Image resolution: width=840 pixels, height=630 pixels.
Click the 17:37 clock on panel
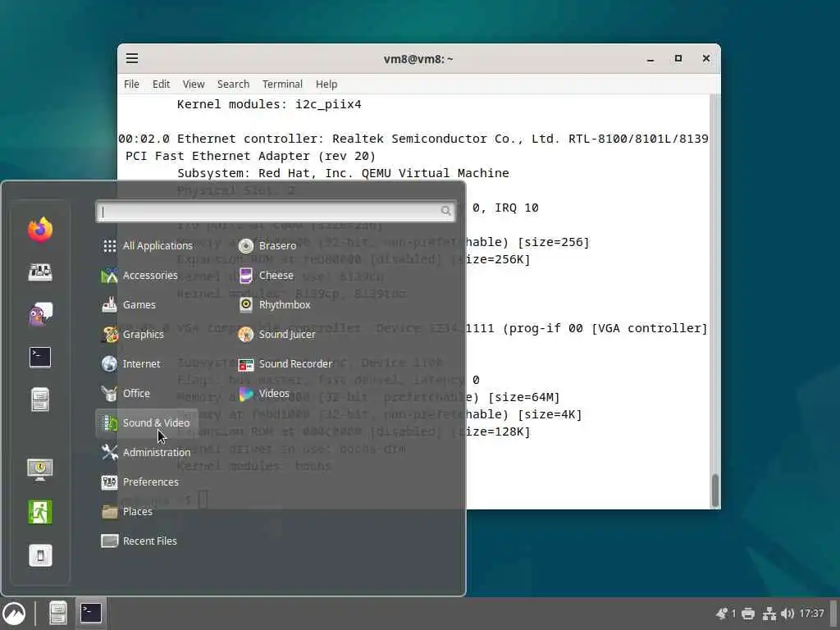[x=811, y=614]
